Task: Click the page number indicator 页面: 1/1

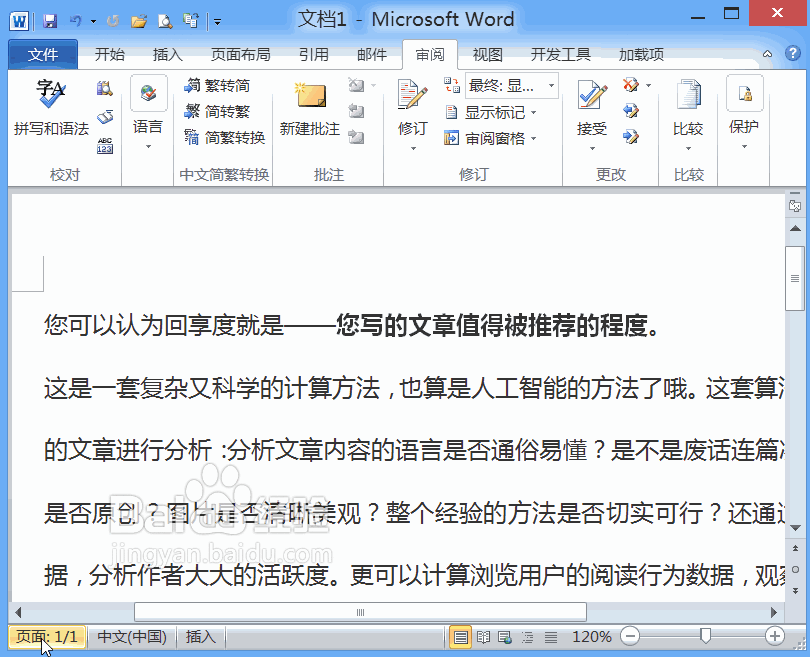Action: coord(46,636)
